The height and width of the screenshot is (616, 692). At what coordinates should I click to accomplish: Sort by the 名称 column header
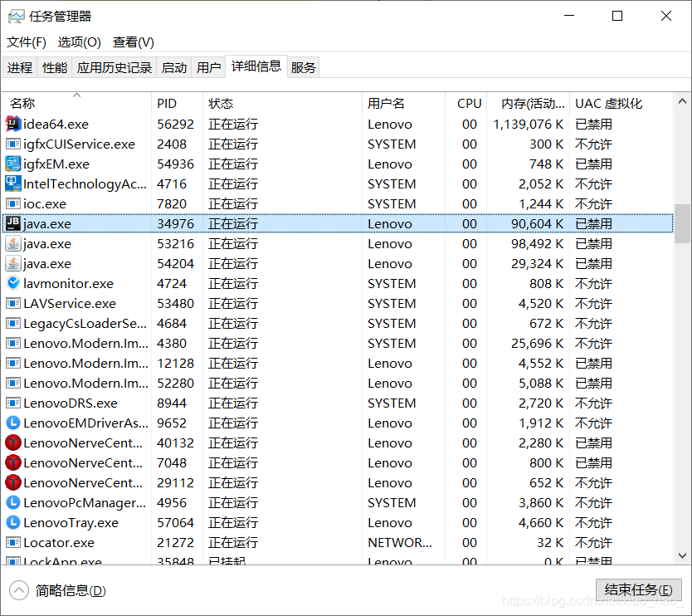click(x=77, y=103)
